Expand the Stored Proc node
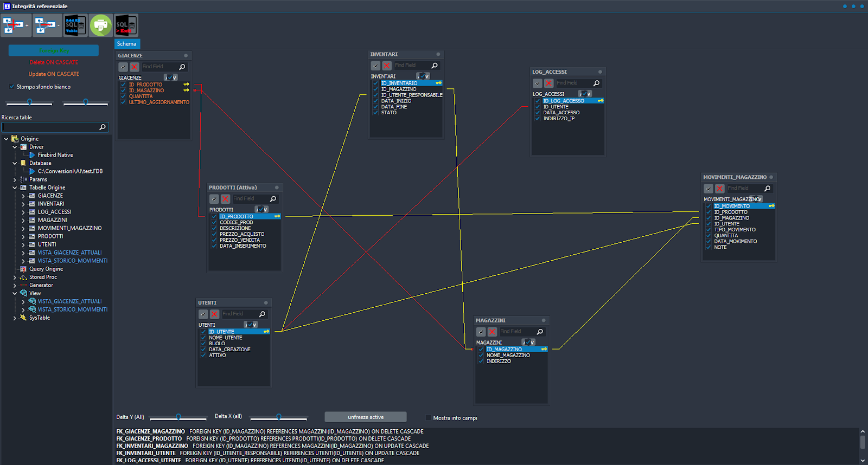The height and width of the screenshot is (465, 868). [x=15, y=277]
